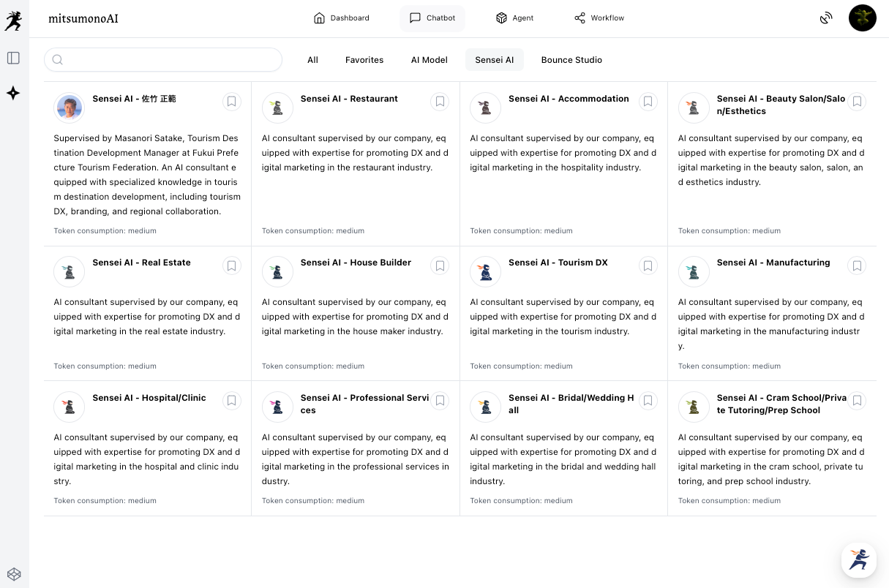
Task: Switch to the Favorites filter tab
Action: tap(364, 60)
